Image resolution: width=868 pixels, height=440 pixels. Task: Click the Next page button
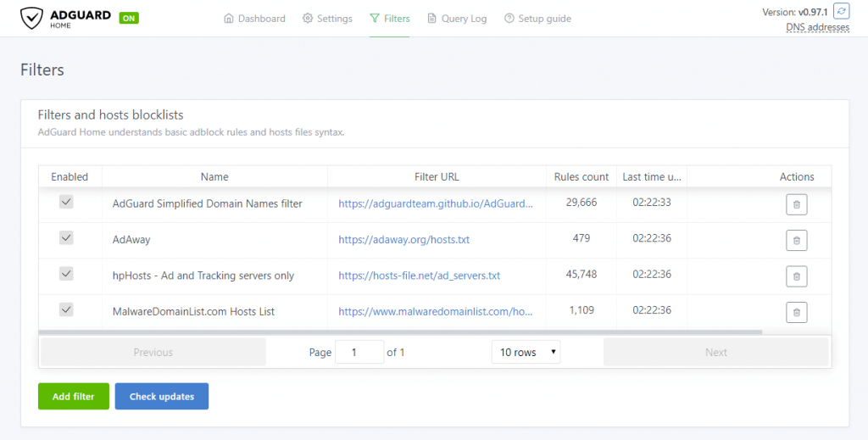(715, 352)
